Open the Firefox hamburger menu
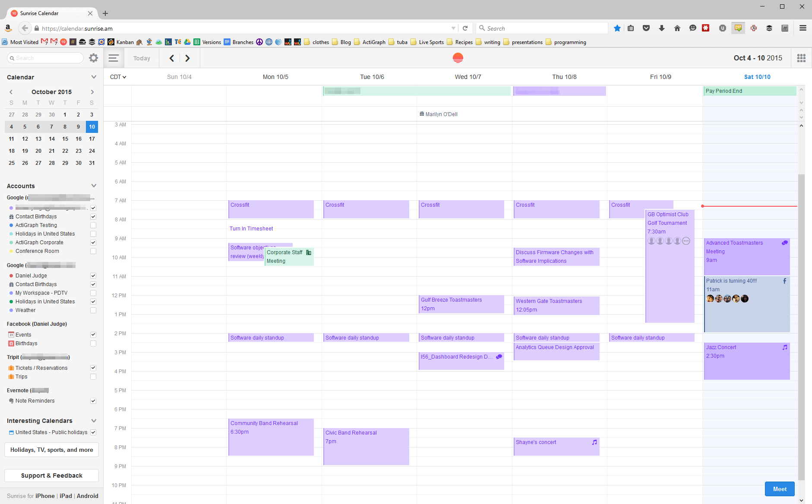This screenshot has height=504, width=812. [x=803, y=28]
